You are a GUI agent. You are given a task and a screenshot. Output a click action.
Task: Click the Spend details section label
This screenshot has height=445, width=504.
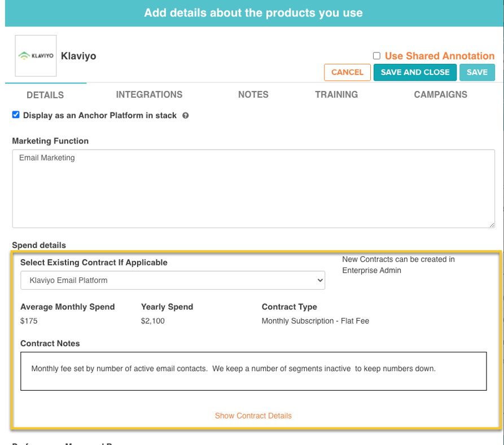tap(39, 245)
